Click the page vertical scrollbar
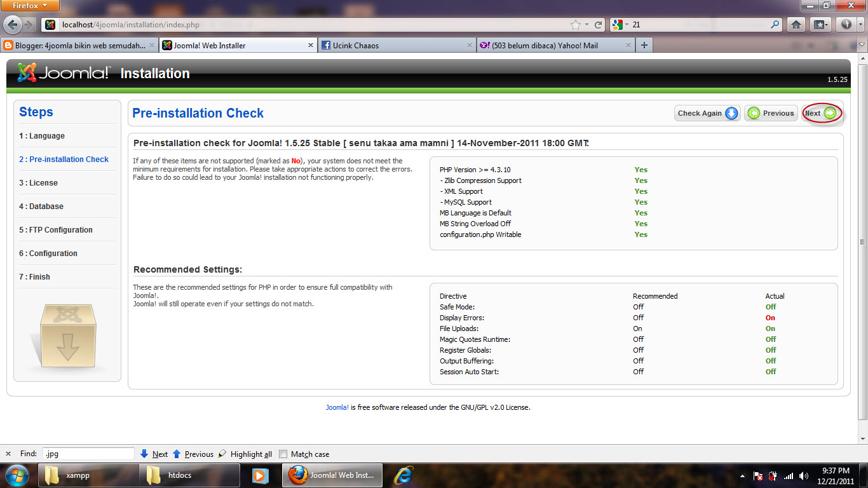 pyautogui.click(x=862, y=241)
